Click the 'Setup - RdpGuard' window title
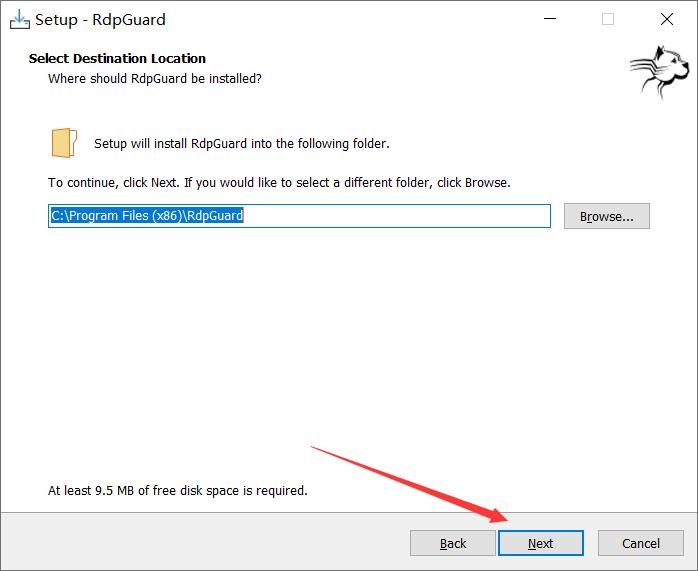The width and height of the screenshot is (698, 571). click(100, 20)
